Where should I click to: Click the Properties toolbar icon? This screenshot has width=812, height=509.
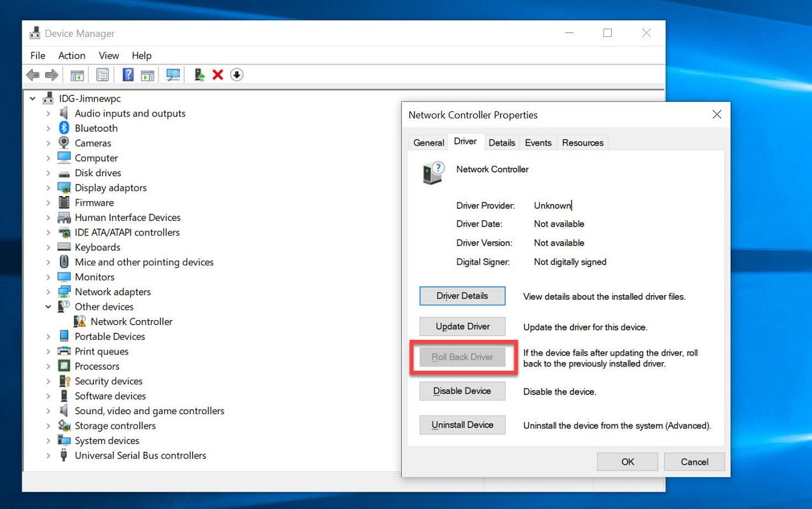tap(102, 75)
